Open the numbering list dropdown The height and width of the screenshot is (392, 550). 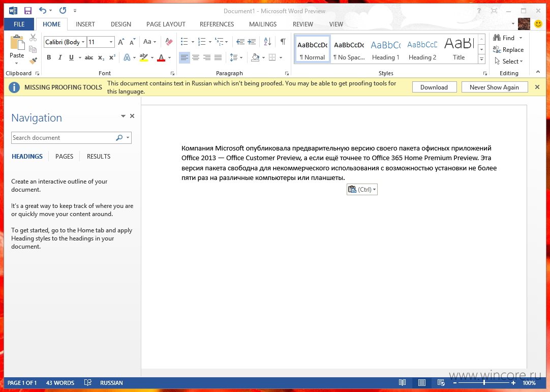point(210,42)
